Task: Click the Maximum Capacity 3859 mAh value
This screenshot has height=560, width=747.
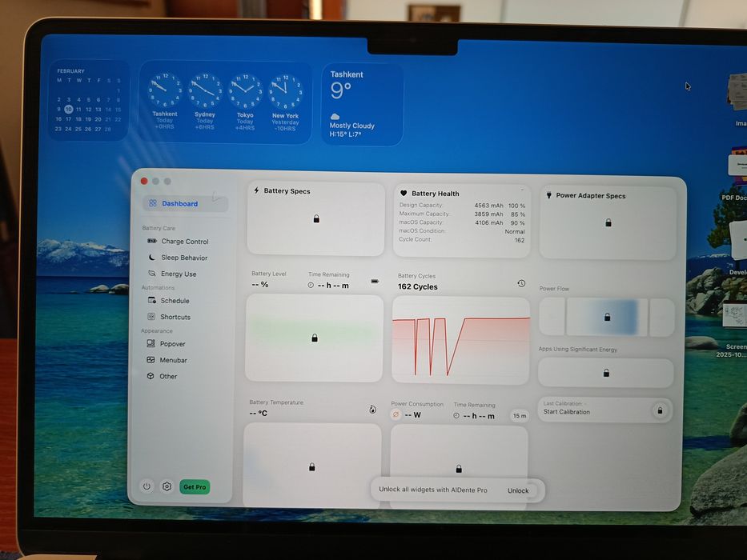Action: click(488, 214)
